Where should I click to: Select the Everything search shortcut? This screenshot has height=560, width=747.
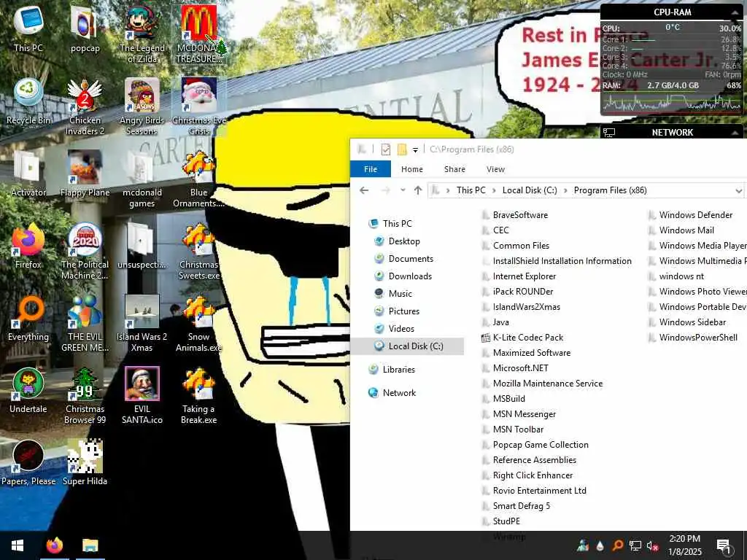coord(28,318)
